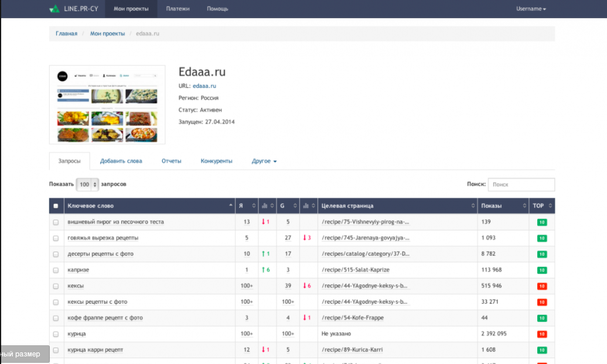Expand the Другое dropdown tab

click(264, 161)
